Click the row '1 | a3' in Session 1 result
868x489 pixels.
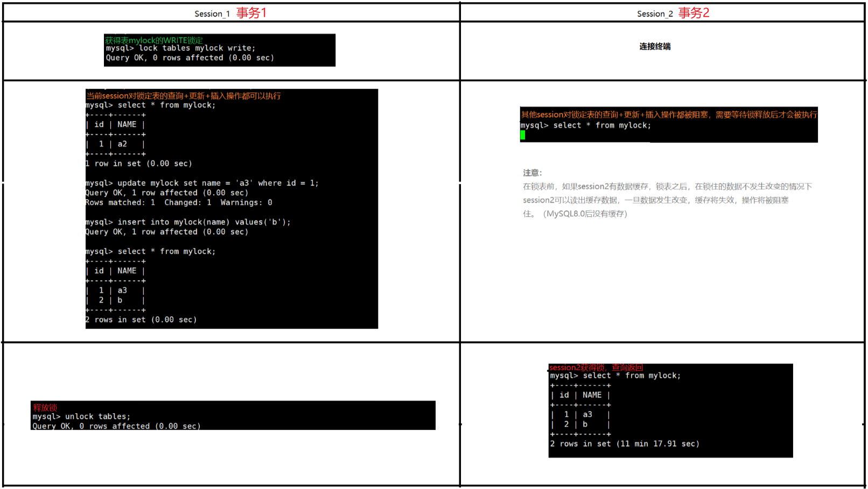[115, 290]
